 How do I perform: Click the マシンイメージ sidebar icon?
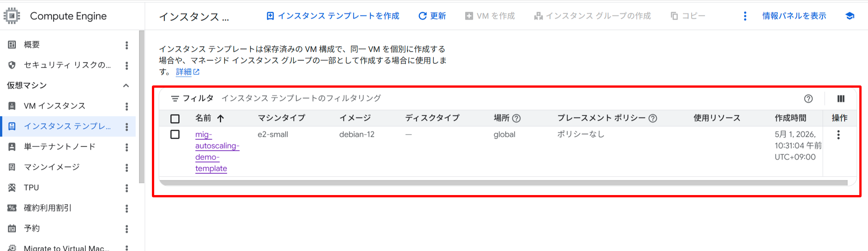[x=12, y=167]
